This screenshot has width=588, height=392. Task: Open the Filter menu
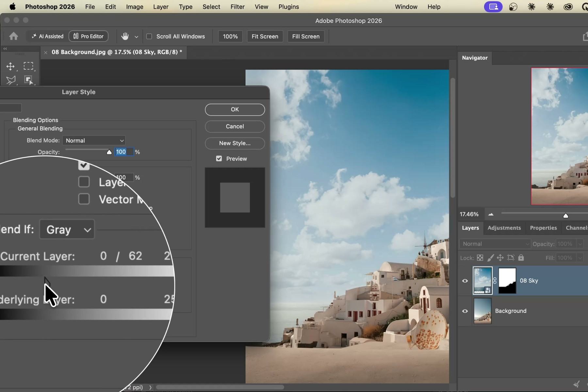tap(237, 7)
